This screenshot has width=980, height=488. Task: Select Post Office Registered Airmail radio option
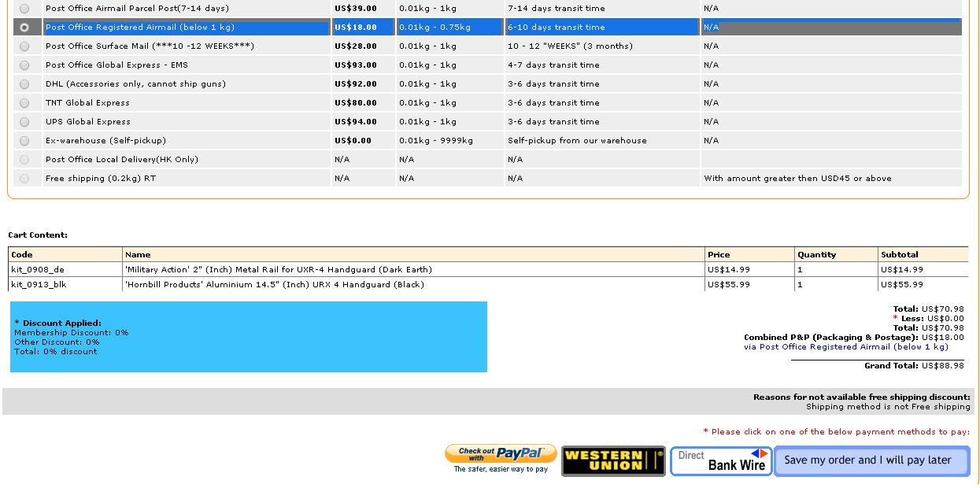[24, 28]
